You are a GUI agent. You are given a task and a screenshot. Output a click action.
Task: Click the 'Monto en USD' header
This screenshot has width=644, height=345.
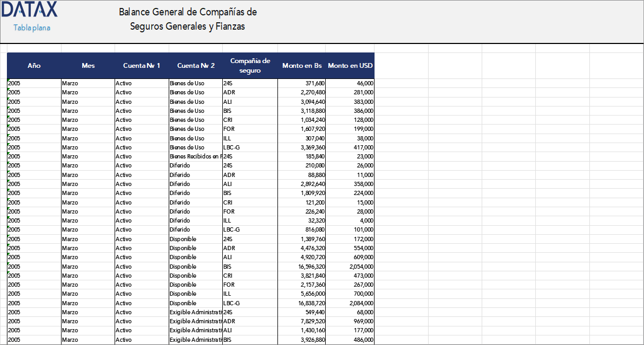350,66
